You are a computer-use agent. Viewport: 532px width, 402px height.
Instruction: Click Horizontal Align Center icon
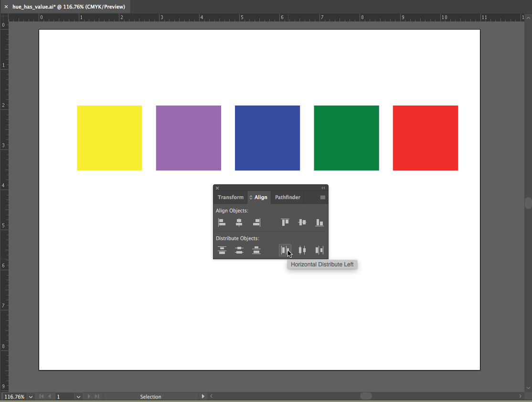(239, 222)
